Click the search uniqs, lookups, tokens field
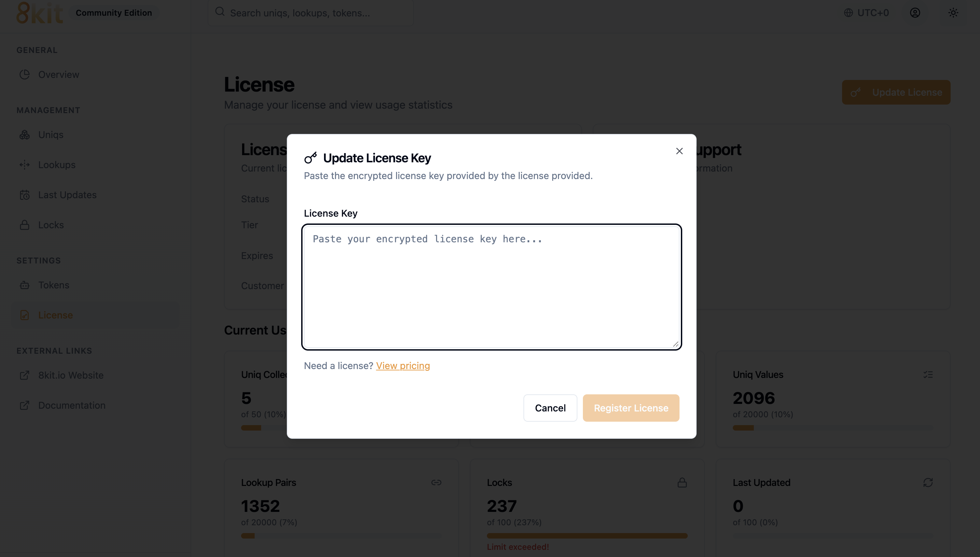The height and width of the screenshot is (557, 980). (310, 13)
